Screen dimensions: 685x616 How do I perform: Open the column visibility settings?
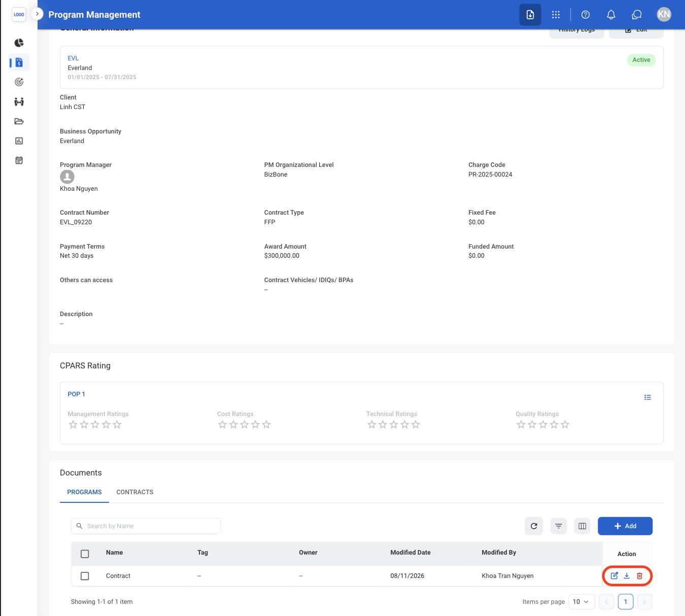coord(583,526)
